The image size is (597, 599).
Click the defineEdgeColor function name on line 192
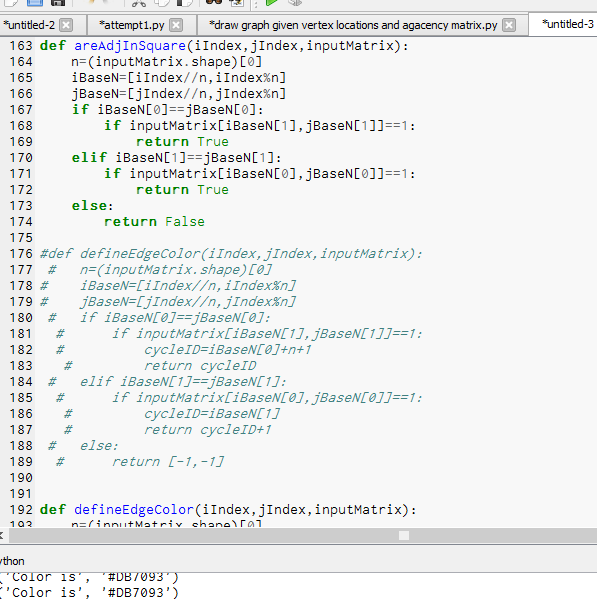click(x=134, y=510)
